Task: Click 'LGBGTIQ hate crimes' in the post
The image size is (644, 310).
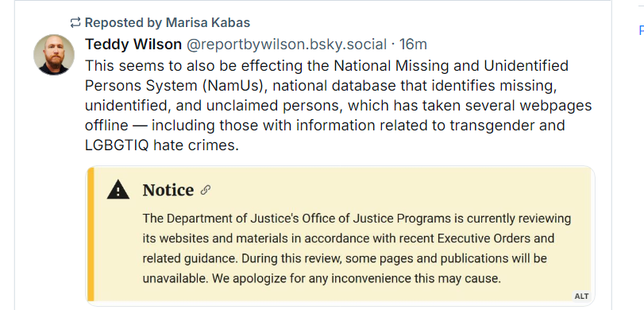Action: tap(162, 145)
